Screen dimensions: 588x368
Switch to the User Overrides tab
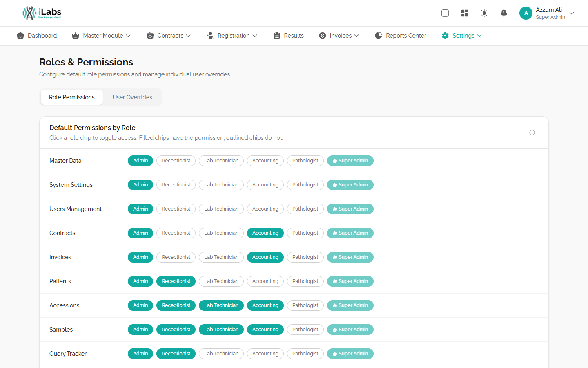point(132,97)
